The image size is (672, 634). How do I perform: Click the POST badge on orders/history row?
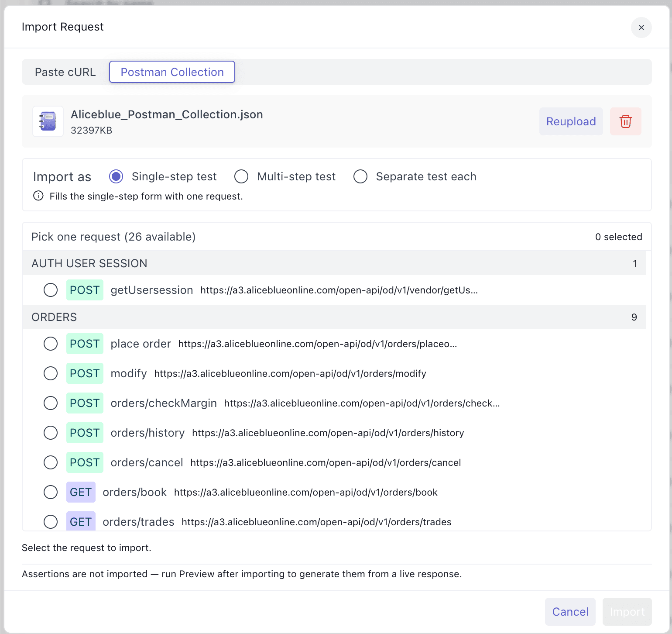pos(85,433)
